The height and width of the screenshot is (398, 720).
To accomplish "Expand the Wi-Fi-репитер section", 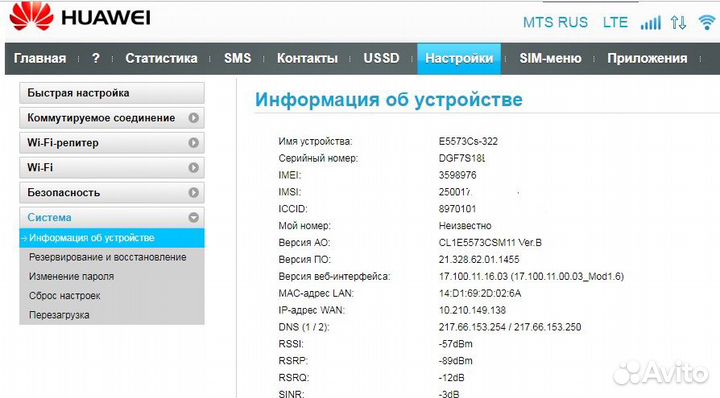I will [x=112, y=143].
